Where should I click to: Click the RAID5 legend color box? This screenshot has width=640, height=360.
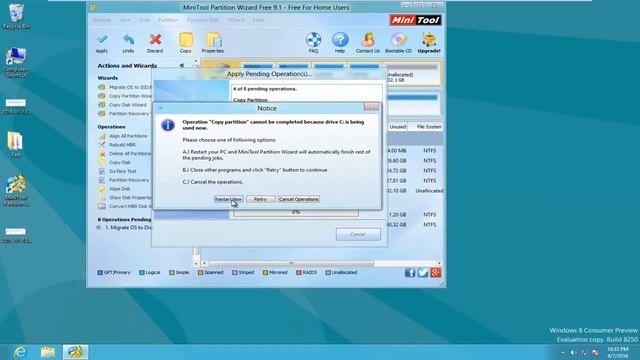(298, 273)
